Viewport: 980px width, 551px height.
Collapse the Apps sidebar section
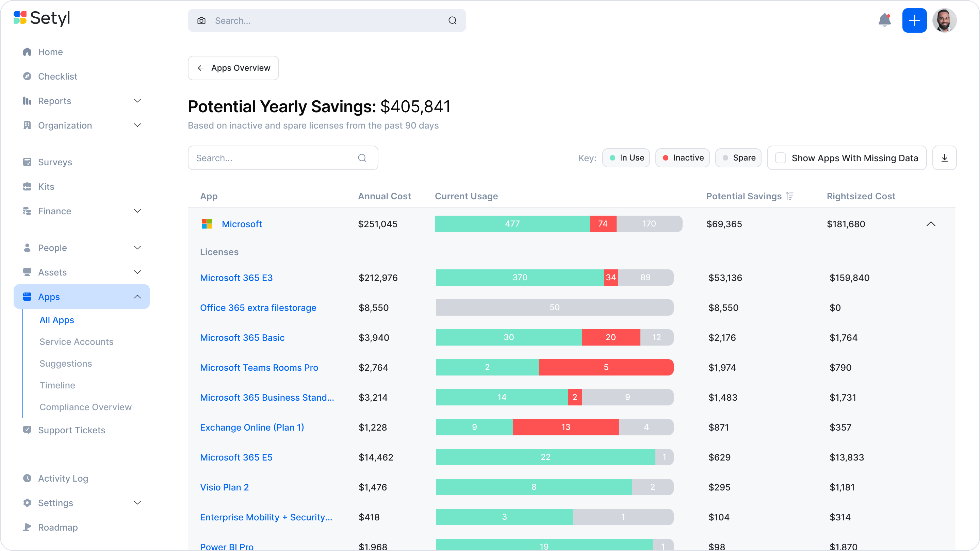coord(137,297)
